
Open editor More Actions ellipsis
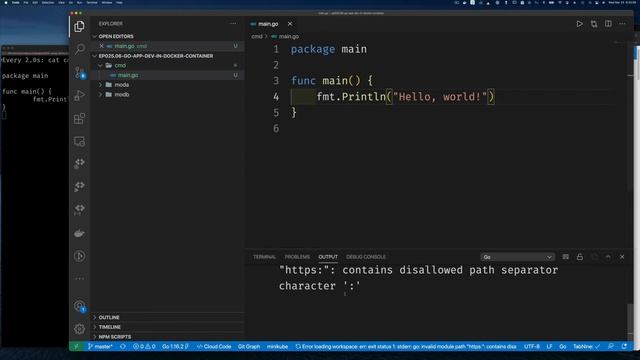click(622, 24)
